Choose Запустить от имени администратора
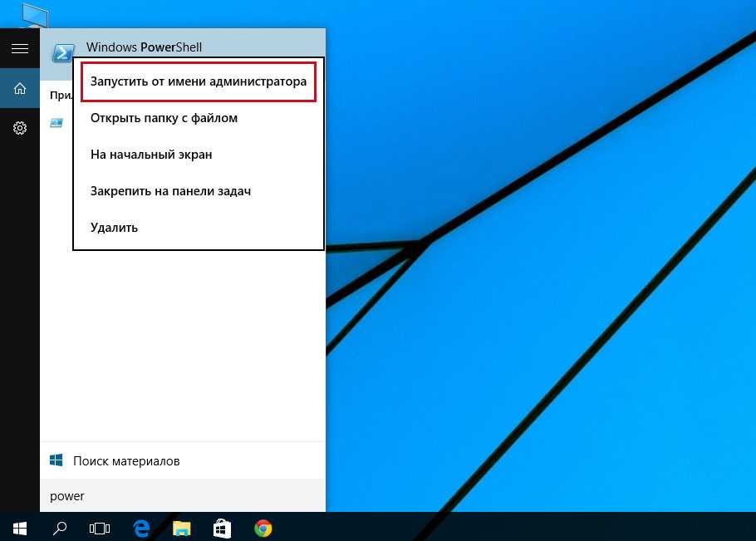 tap(199, 82)
